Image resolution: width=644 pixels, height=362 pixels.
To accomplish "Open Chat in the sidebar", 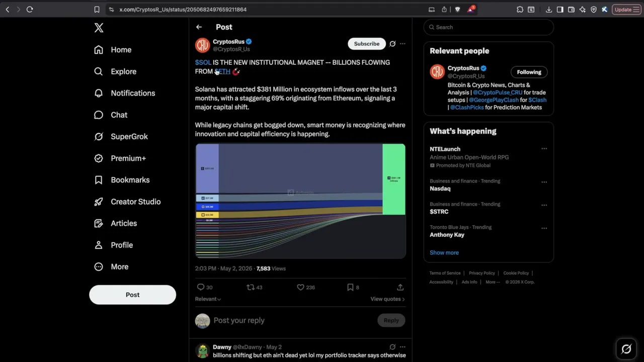I will coord(111,115).
